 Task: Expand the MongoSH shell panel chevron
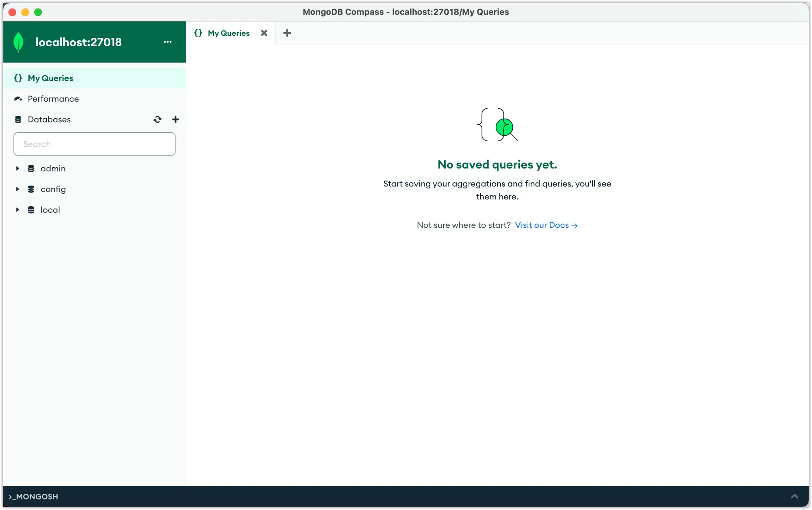[x=795, y=496]
